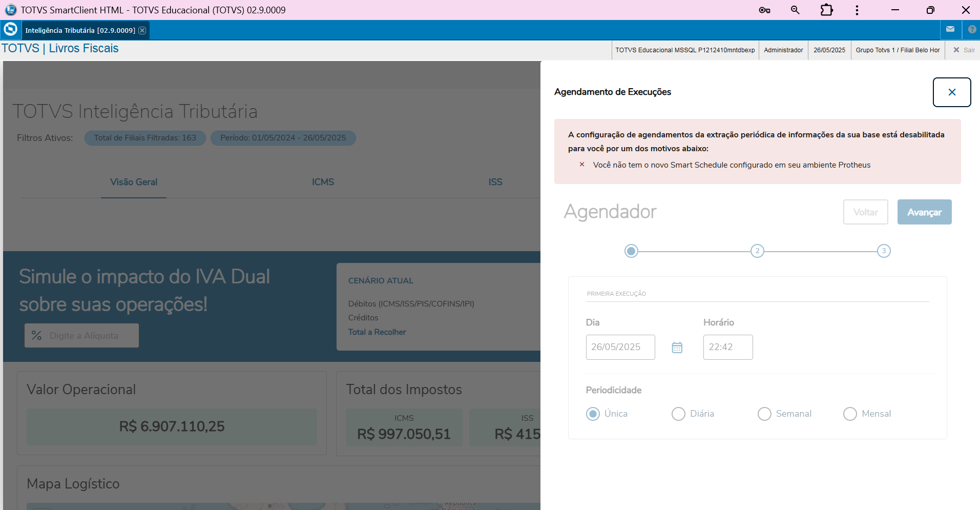Switch to the Visão Geral tab
Screen dimensions: 980x510
(134, 182)
